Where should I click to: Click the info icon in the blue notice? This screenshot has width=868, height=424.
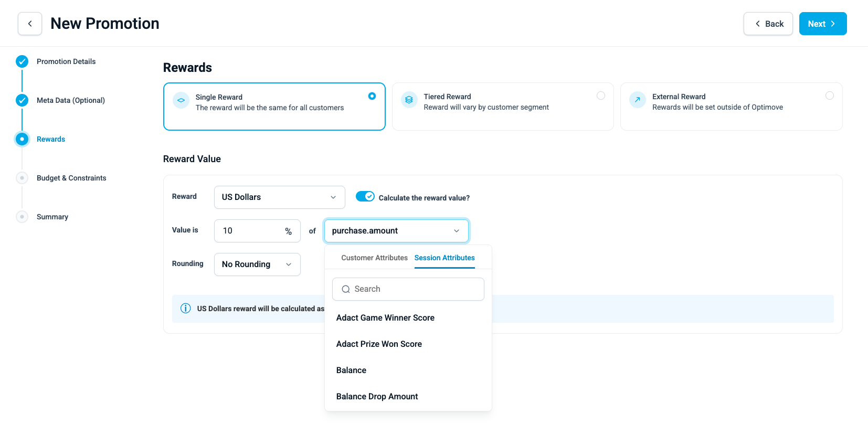[x=185, y=309]
